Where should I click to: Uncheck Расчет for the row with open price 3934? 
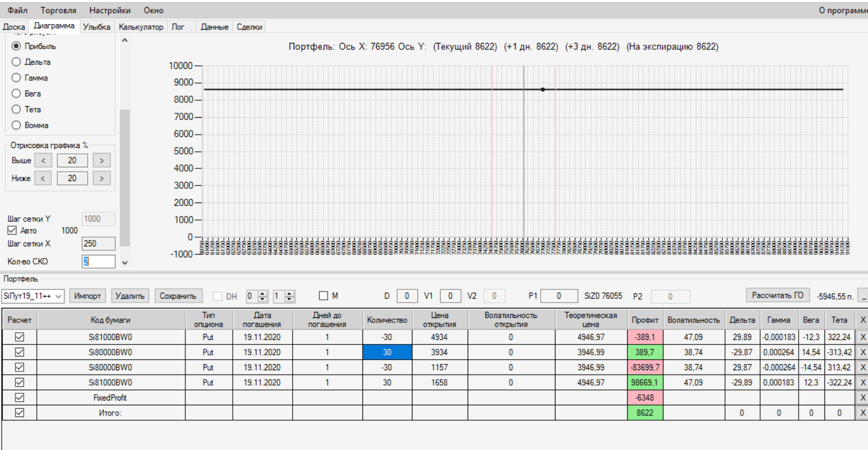[20, 352]
